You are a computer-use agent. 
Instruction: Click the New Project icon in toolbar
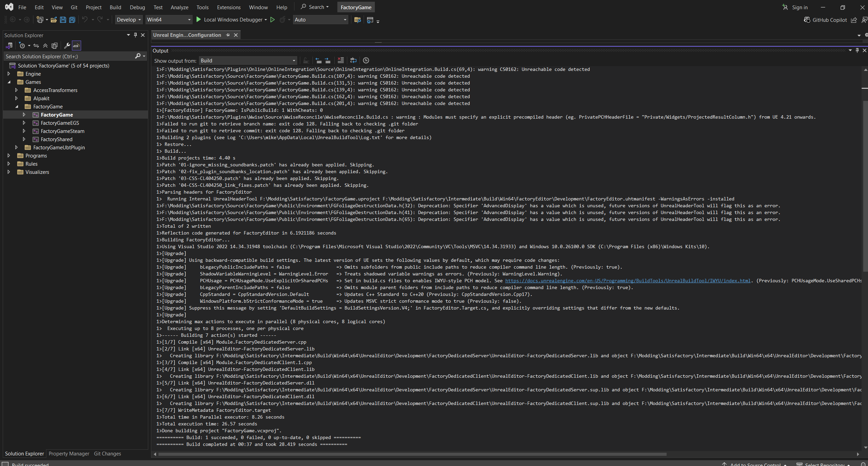pos(40,20)
